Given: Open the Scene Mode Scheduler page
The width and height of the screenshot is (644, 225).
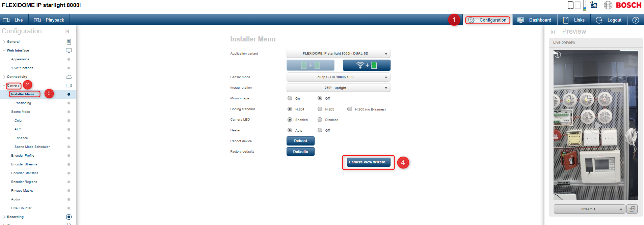Looking at the screenshot, I should (32, 147).
